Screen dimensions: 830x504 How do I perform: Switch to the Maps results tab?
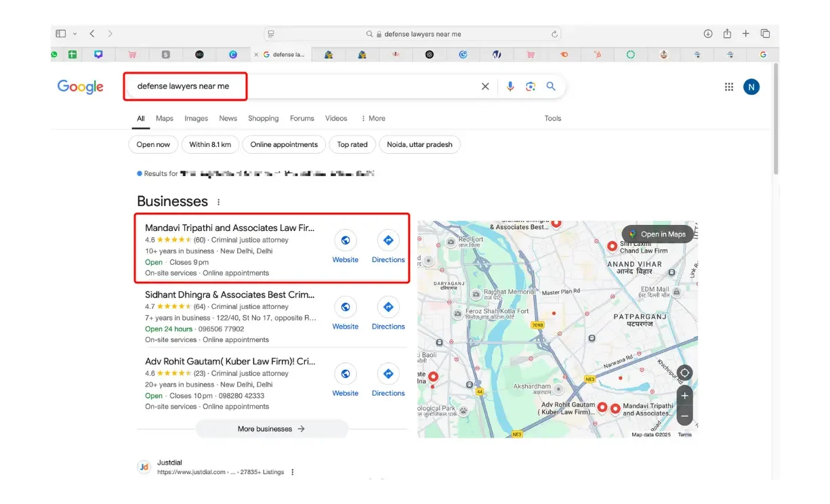tap(165, 119)
